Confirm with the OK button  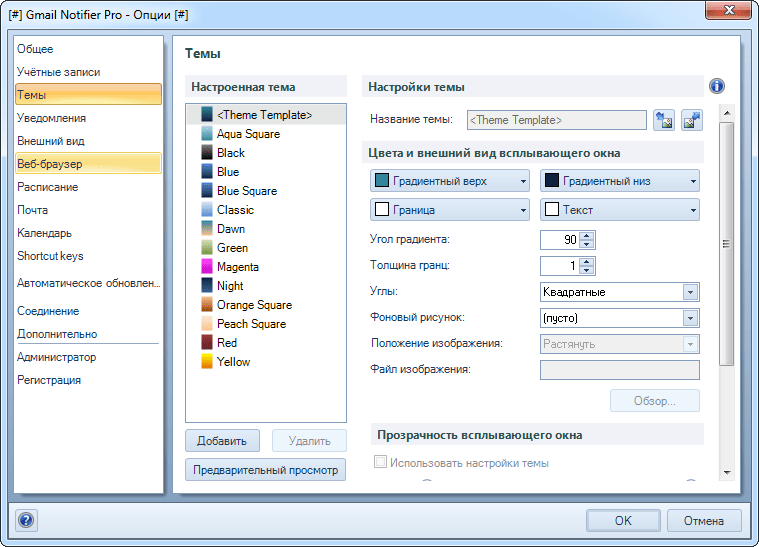pos(623,521)
